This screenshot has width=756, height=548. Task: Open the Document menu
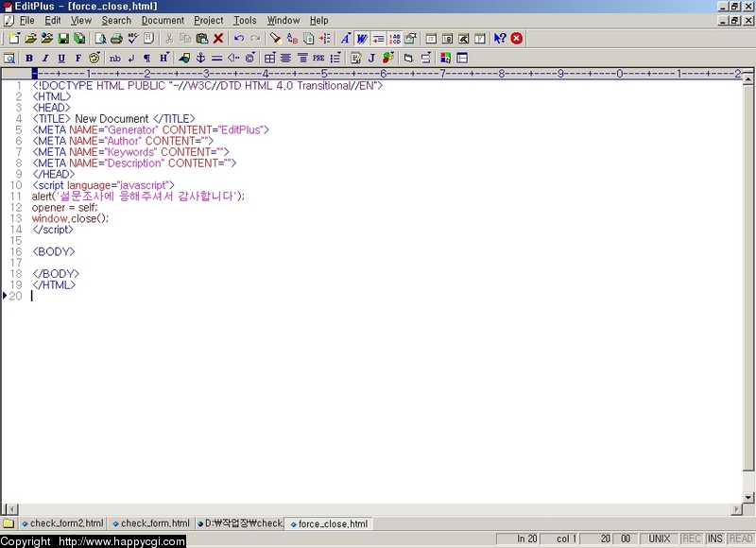pos(163,20)
